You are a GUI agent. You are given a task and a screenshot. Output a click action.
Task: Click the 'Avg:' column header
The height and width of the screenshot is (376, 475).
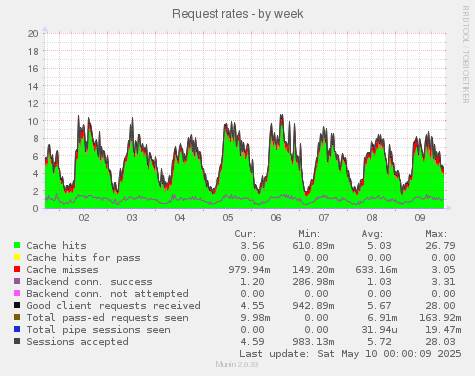point(372,234)
